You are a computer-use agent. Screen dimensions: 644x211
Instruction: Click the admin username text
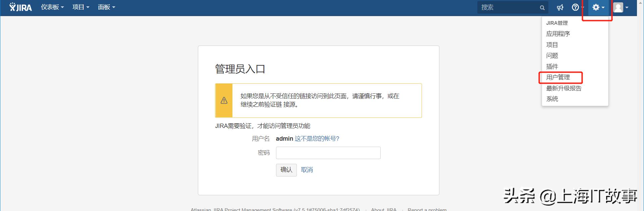[x=284, y=139]
